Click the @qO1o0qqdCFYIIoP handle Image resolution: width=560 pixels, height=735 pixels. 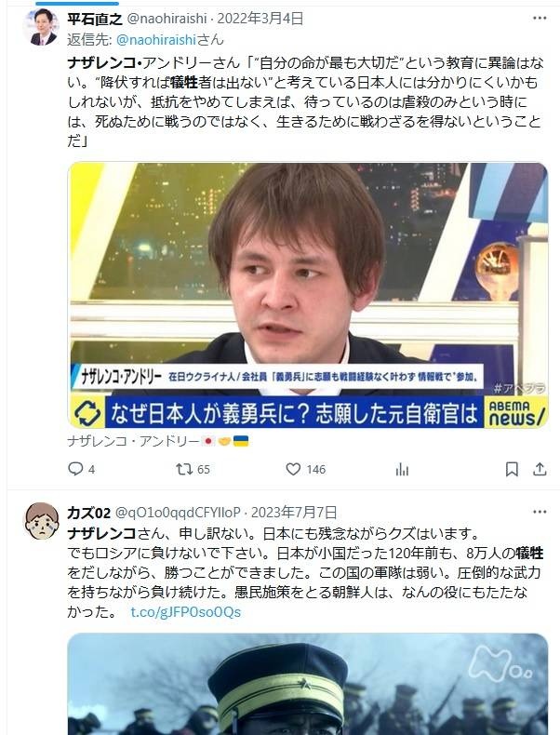[x=178, y=513]
